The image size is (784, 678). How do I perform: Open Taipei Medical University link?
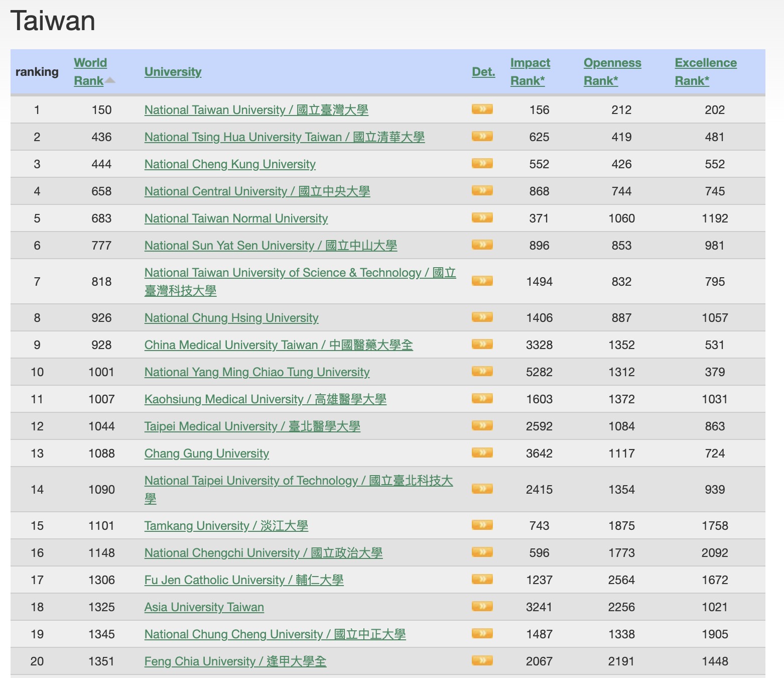tap(252, 426)
